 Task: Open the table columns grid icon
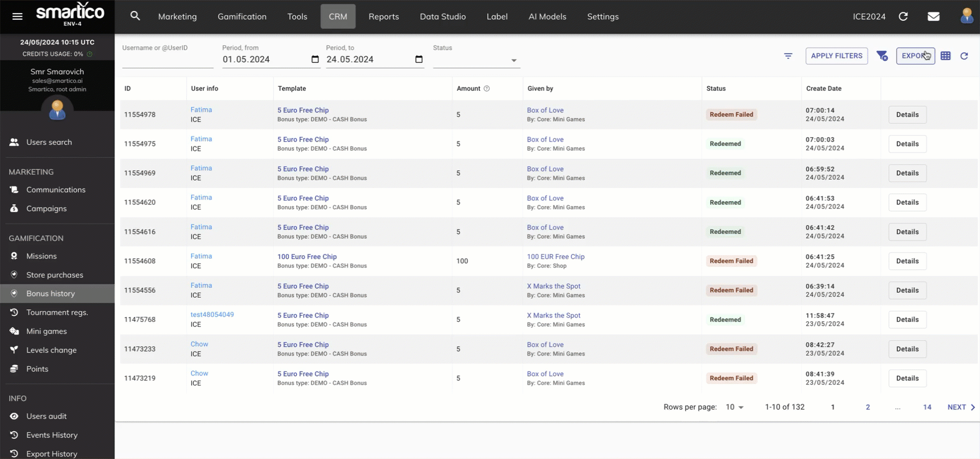[x=946, y=56]
